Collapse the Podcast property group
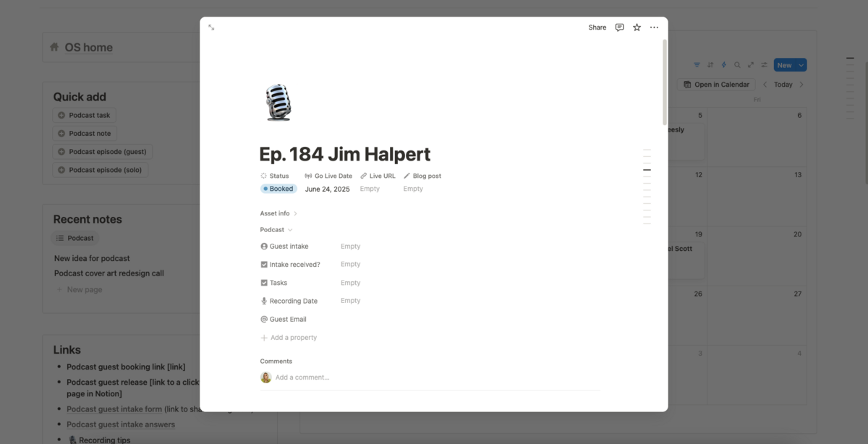 [x=276, y=230]
